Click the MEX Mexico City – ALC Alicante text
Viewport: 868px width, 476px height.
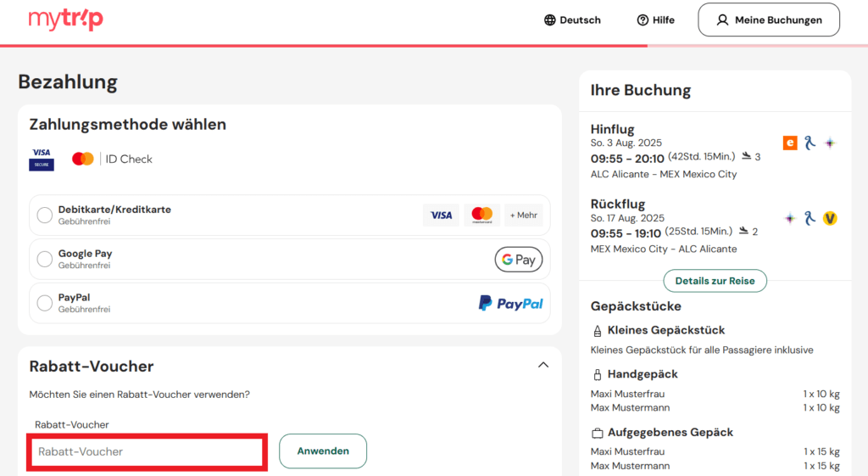664,249
